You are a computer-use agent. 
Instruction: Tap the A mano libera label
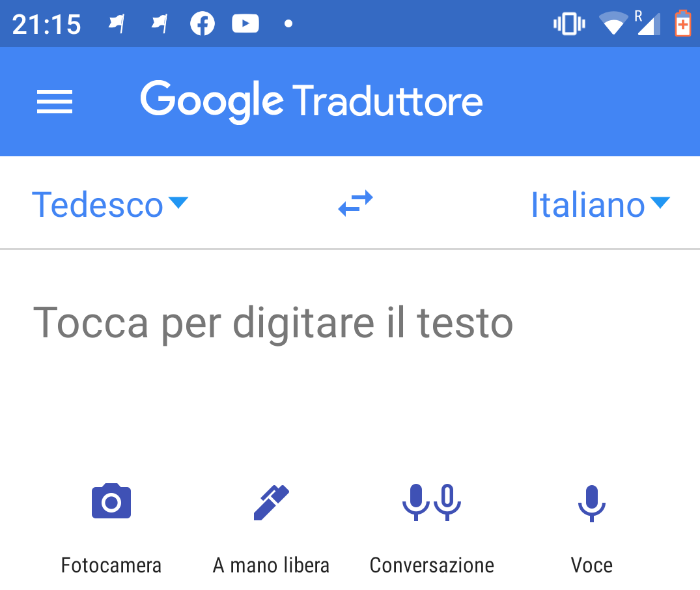coord(271,565)
